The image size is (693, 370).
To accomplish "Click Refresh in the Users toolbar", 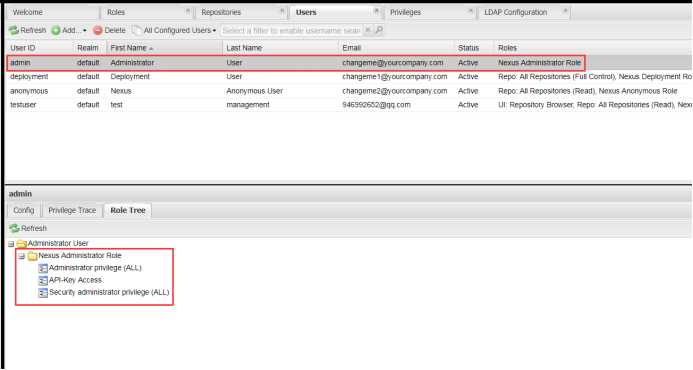I will 27,30.
